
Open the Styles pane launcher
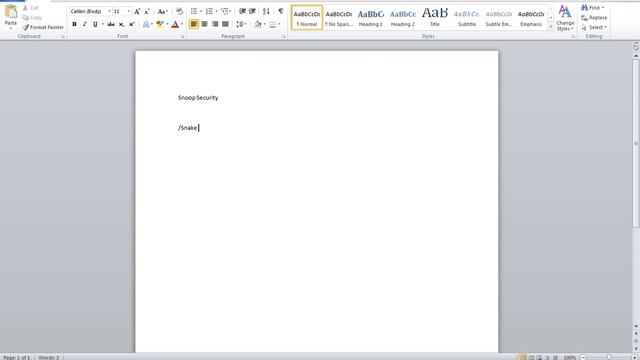tap(573, 37)
